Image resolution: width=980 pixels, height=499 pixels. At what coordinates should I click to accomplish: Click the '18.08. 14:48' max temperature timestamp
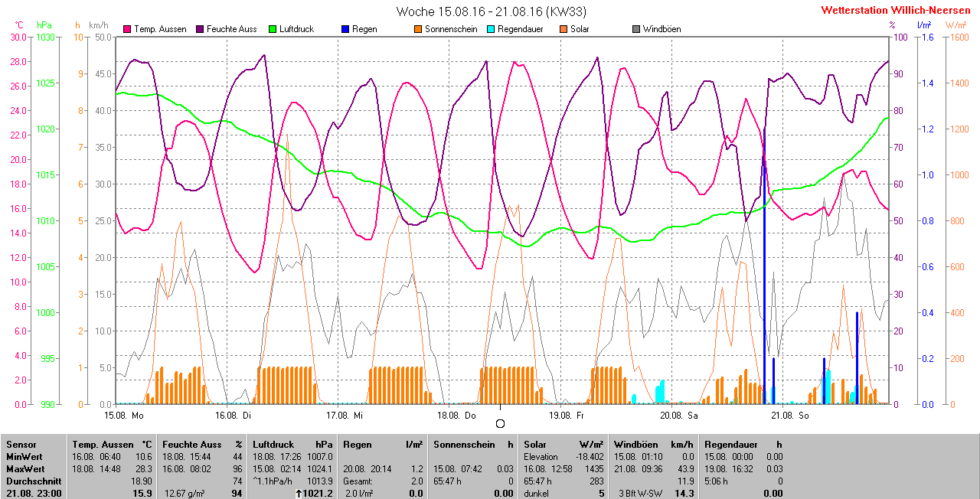[x=98, y=469]
